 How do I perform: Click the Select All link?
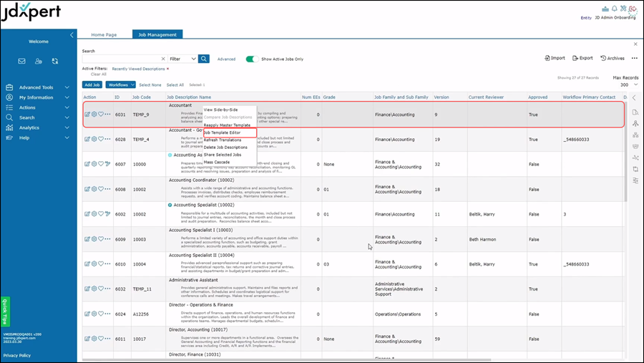(x=175, y=84)
